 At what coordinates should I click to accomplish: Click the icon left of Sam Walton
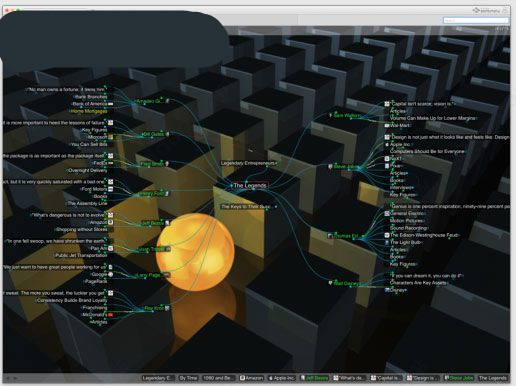[x=330, y=115]
